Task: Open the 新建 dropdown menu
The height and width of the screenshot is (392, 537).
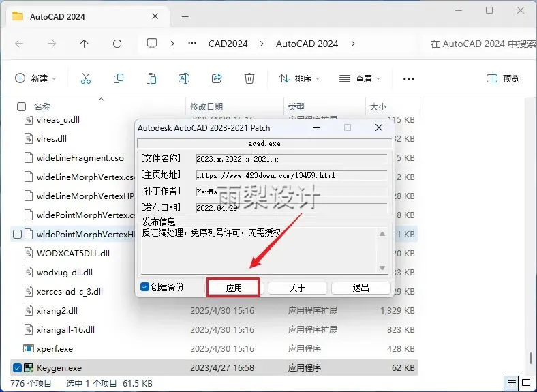Action: (x=35, y=78)
